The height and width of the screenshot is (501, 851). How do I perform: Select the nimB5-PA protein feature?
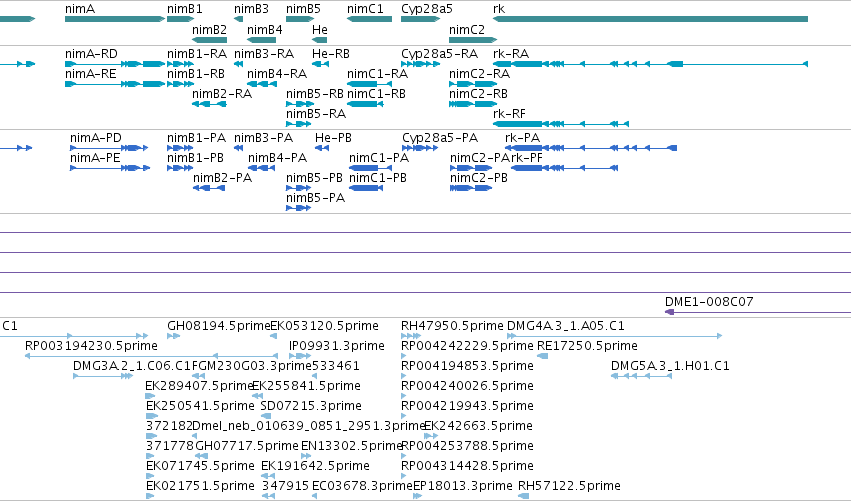point(299,208)
